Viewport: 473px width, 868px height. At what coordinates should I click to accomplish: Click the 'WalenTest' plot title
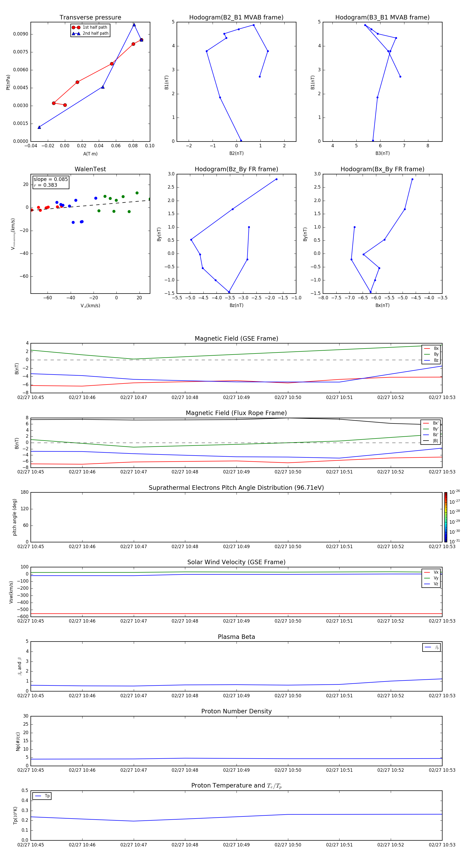click(x=90, y=169)
